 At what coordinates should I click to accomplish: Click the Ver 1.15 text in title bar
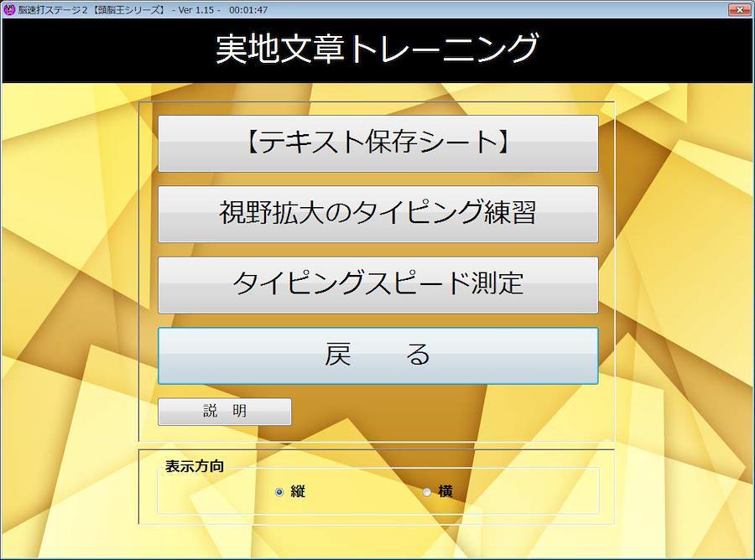click(x=195, y=9)
